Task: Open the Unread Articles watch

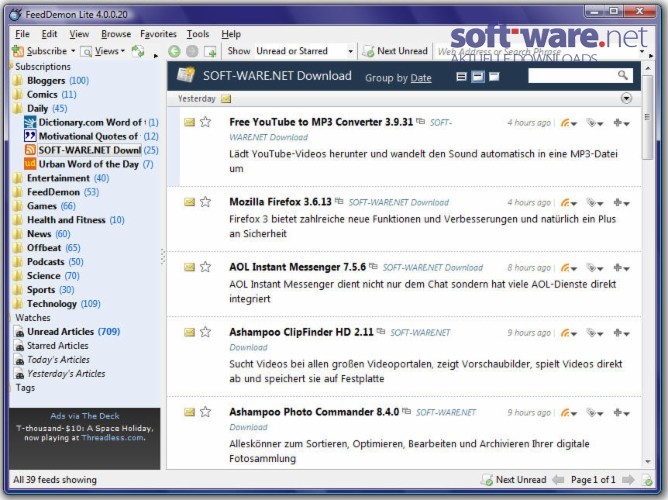Action: tap(67, 331)
